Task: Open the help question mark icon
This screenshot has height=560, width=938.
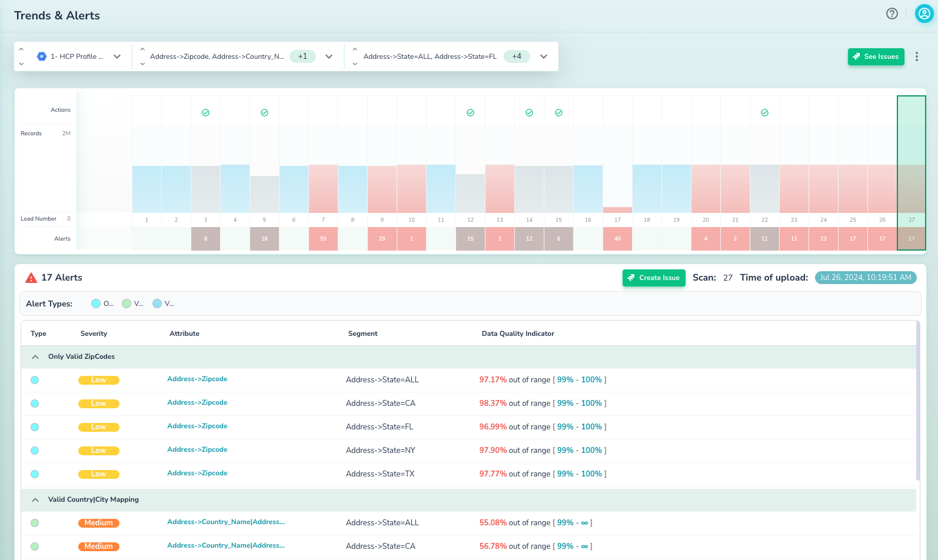Action: [892, 14]
